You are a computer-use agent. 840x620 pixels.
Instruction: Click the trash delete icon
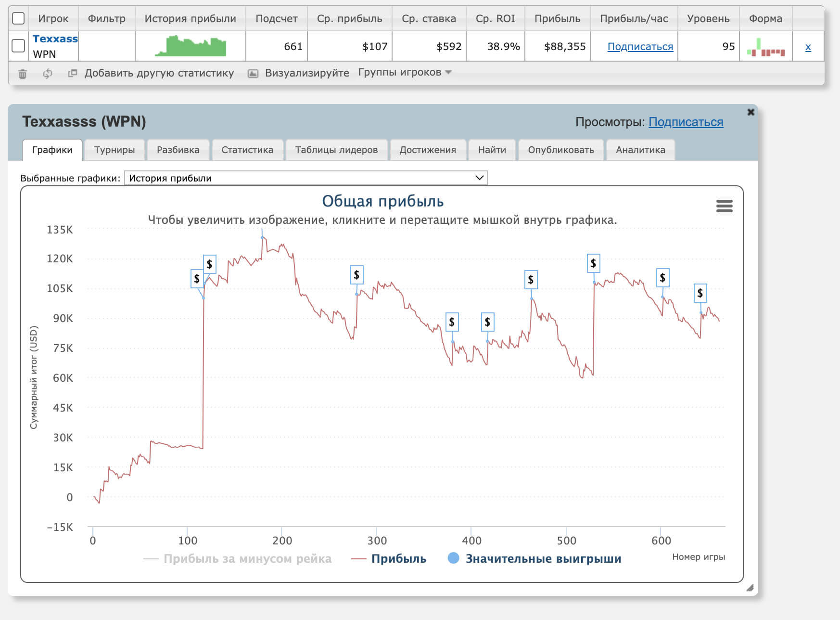pyautogui.click(x=23, y=74)
